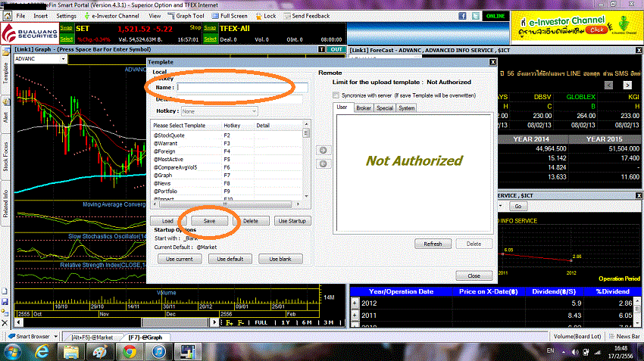Viewport: 644px width, 361px height.
Task: Open the Graph Tool
Action: click(186, 16)
